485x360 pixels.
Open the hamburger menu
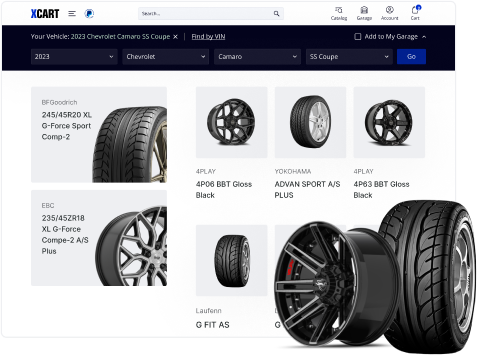click(72, 14)
